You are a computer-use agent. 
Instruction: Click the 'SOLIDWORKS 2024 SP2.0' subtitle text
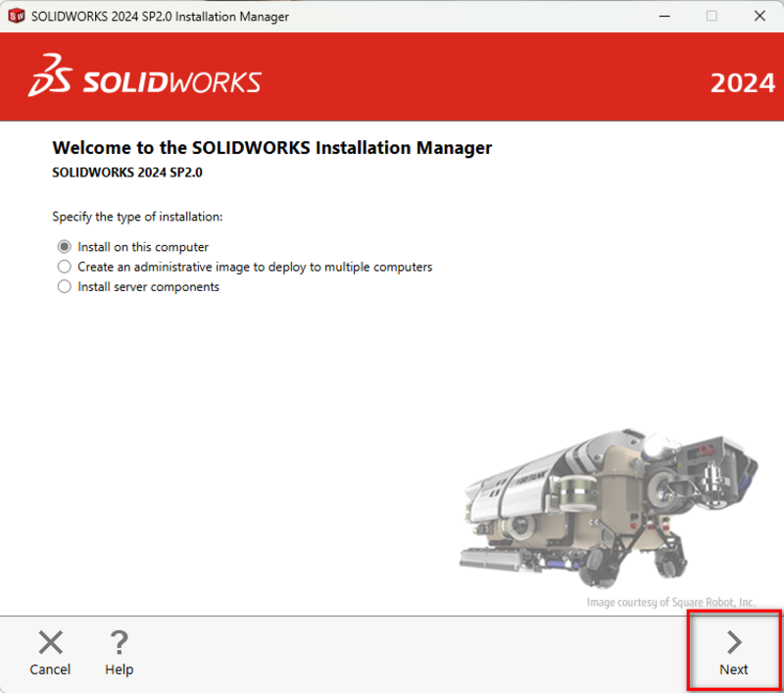point(127,173)
